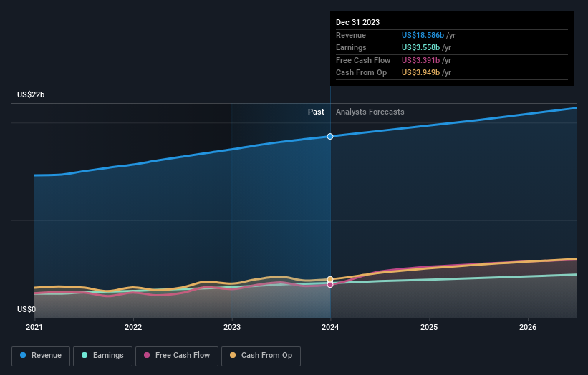Click the 2023 x-axis label

coord(232,327)
